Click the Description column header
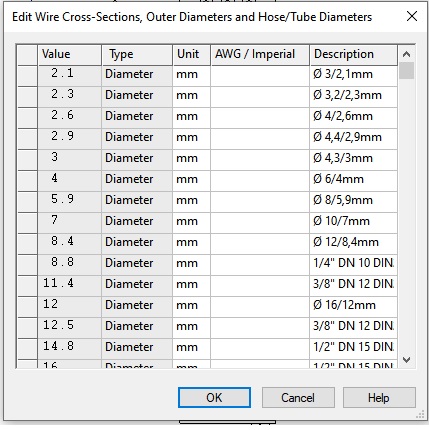Screen dimensions: 429x430 (354, 54)
